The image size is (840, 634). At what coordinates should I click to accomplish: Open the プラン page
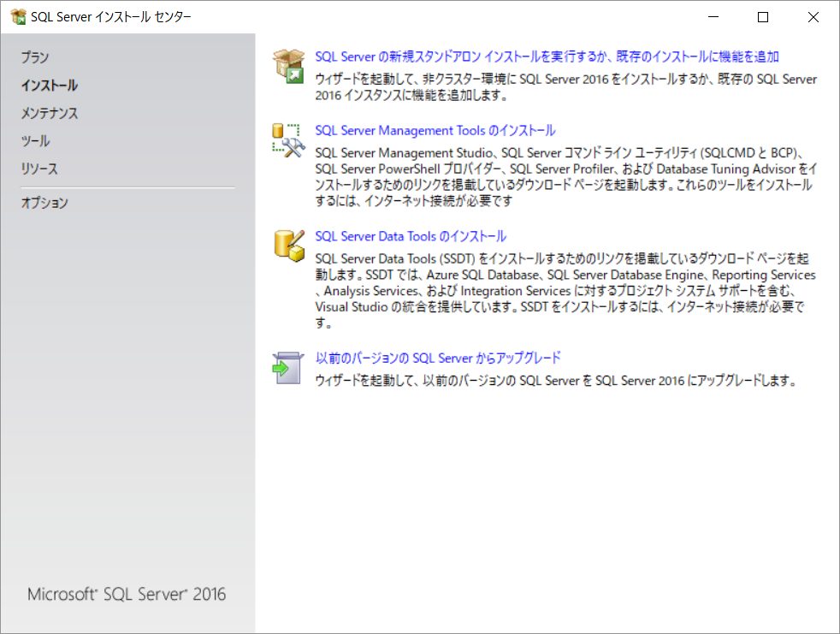35,57
